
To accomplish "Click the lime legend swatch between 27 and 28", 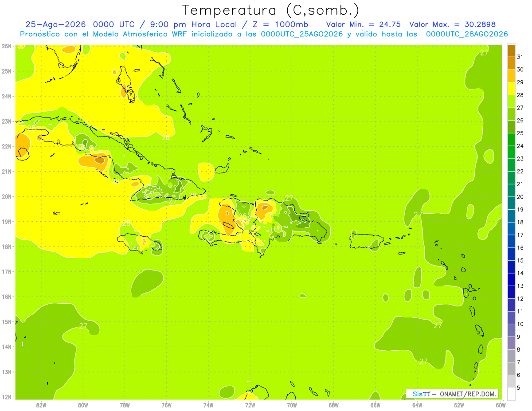I will coord(511,101).
